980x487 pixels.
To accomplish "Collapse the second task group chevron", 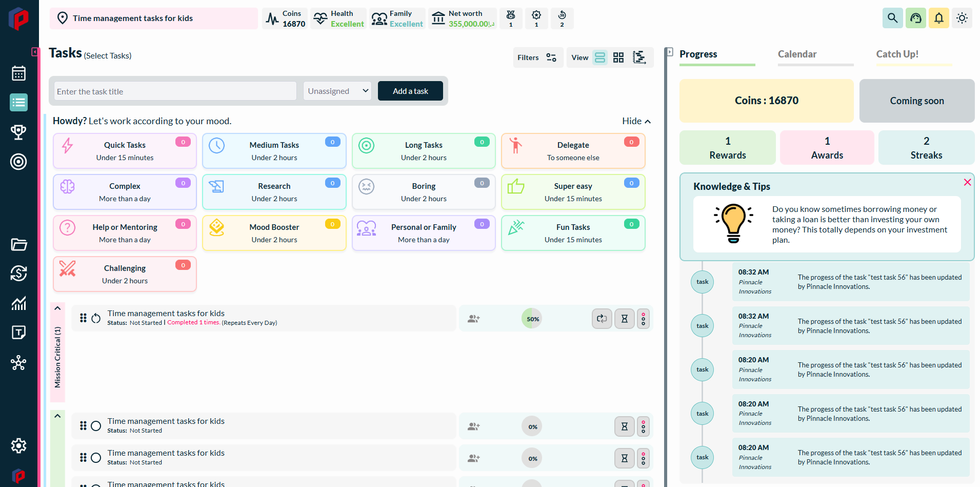I will click(57, 416).
